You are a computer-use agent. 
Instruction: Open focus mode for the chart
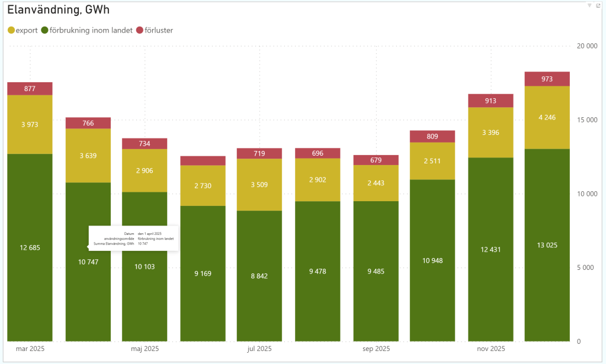tap(597, 5)
